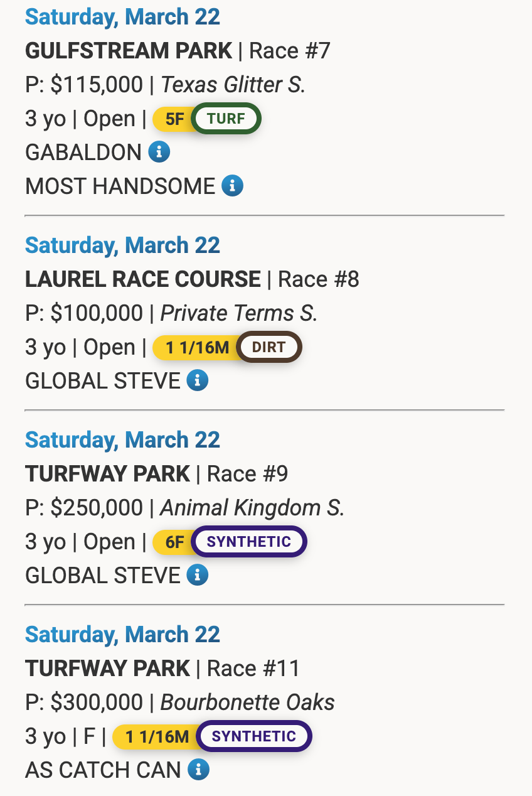Open the Private Terms S. race title
This screenshot has height=796, width=532.
(x=239, y=313)
